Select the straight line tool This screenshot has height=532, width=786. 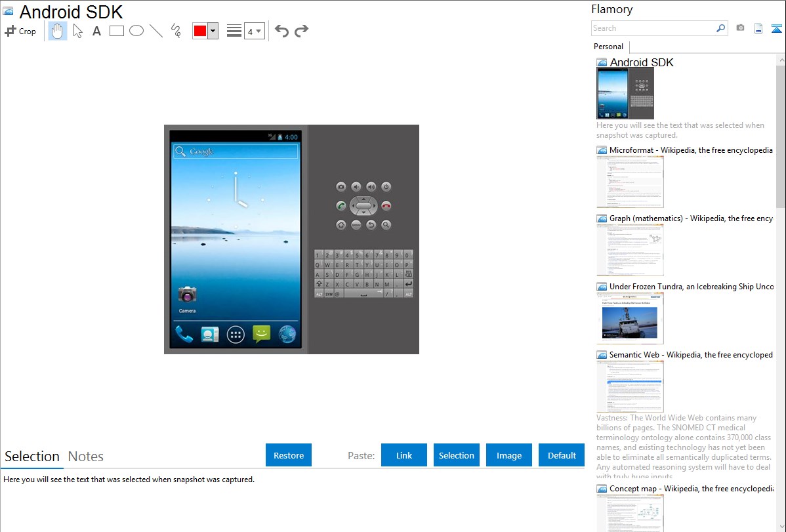(156, 31)
